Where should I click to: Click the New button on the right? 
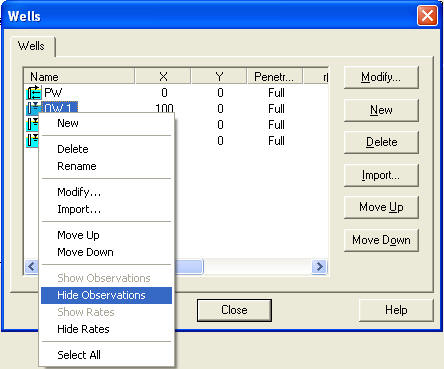381,110
